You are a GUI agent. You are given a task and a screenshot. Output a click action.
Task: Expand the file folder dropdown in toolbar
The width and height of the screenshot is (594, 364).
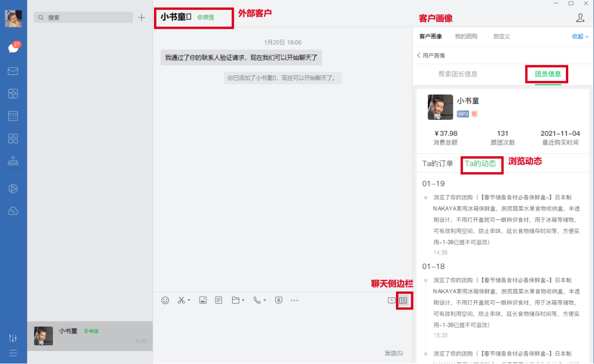243,301
